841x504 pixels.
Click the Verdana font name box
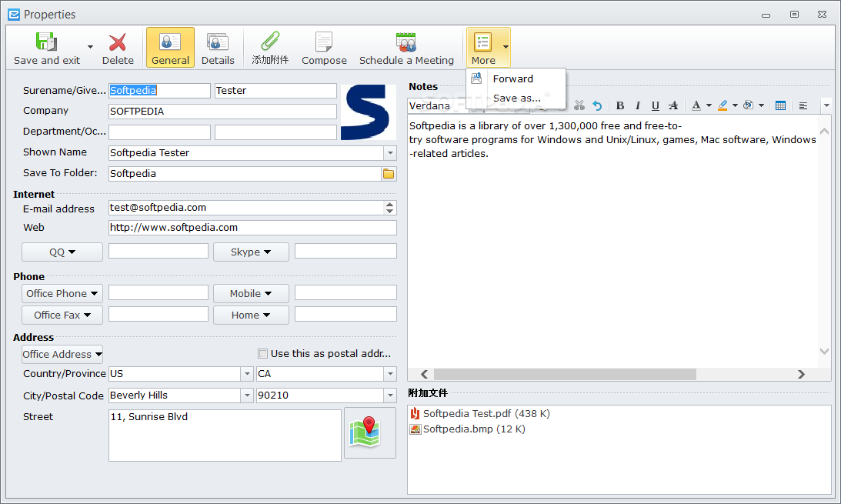click(x=437, y=105)
